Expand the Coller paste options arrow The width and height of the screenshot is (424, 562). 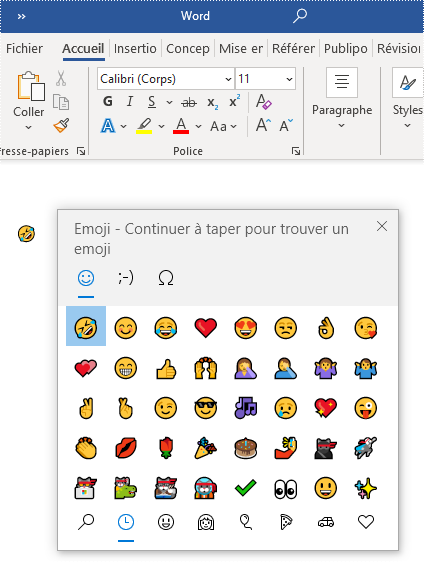coord(28,127)
